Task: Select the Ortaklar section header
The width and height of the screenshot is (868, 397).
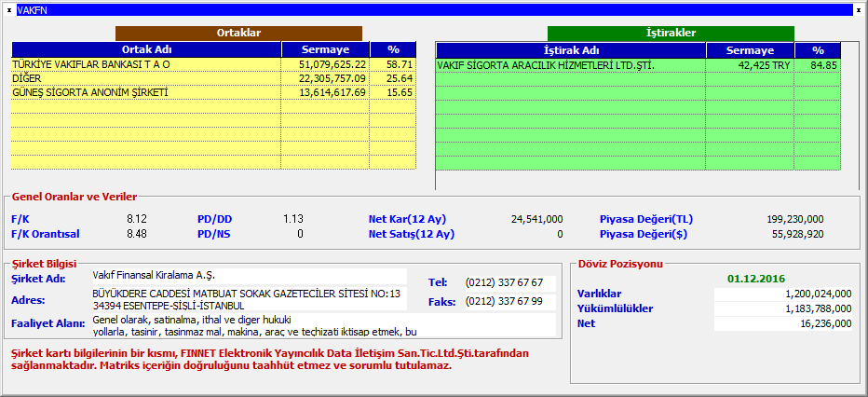Action: (238, 34)
